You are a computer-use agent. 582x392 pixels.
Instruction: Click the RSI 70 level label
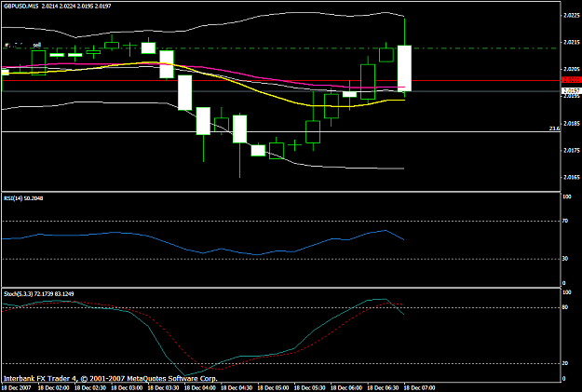565,221
